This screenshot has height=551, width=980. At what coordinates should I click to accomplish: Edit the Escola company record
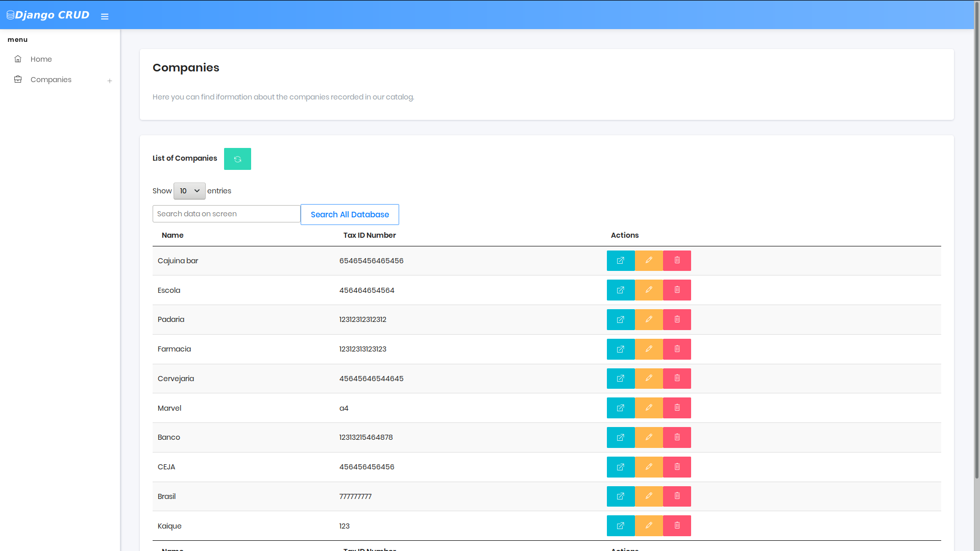click(649, 290)
